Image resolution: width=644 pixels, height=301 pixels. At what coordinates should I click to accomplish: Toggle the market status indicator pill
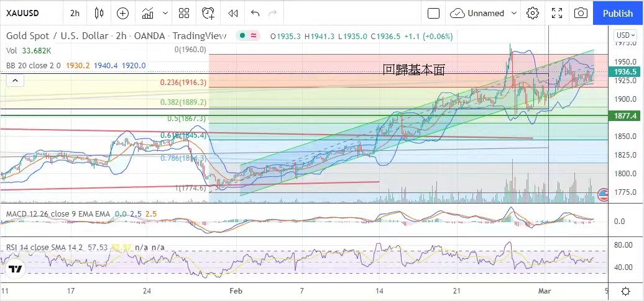[x=249, y=36]
